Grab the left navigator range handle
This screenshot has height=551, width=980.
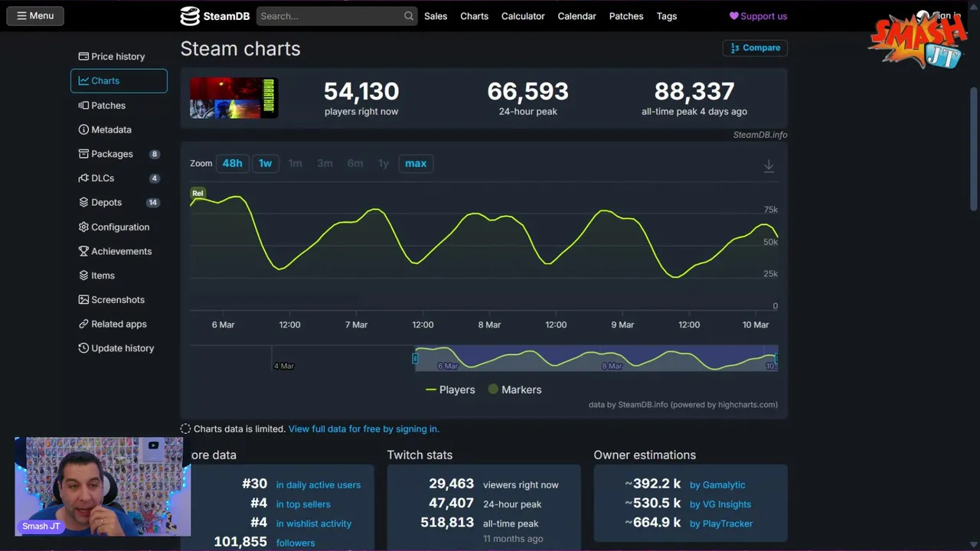pyautogui.click(x=415, y=358)
